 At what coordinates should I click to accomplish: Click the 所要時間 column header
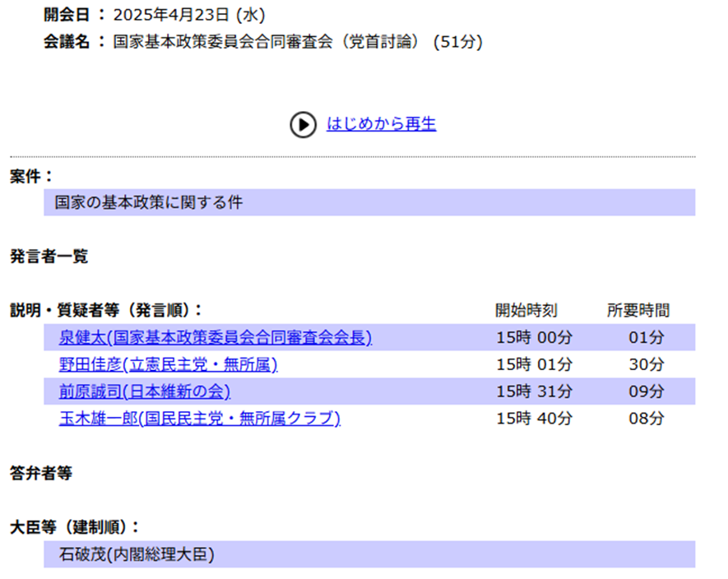(x=638, y=310)
